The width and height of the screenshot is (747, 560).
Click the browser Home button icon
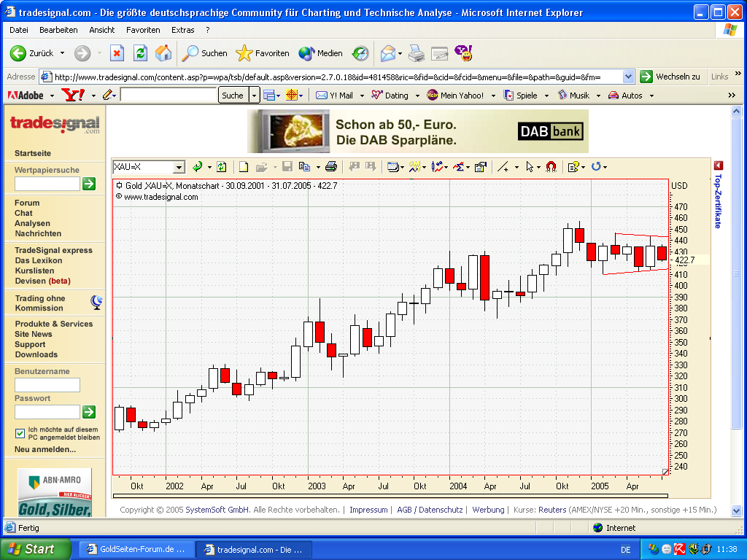(163, 53)
